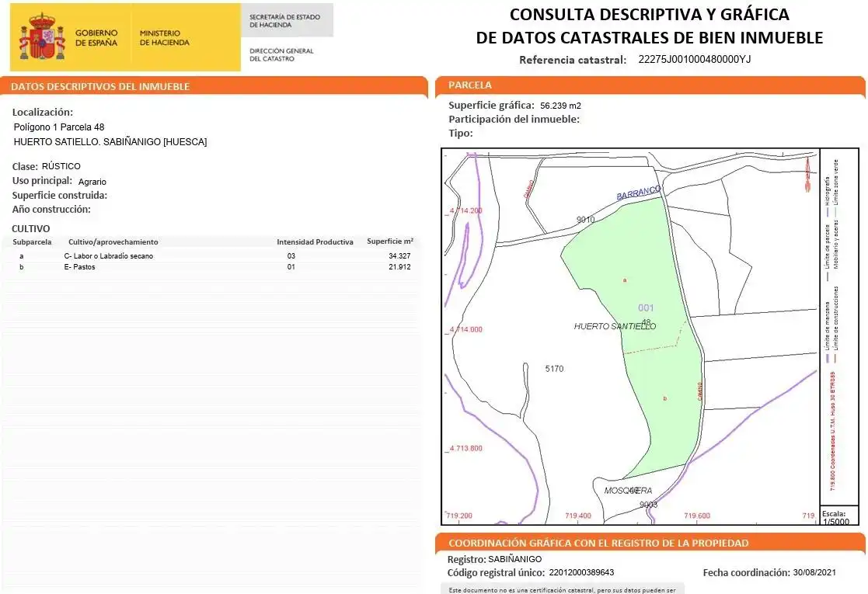868x594 pixels.
Task: Click the 'Intensidad Productiva' column header
Action: pos(315,241)
